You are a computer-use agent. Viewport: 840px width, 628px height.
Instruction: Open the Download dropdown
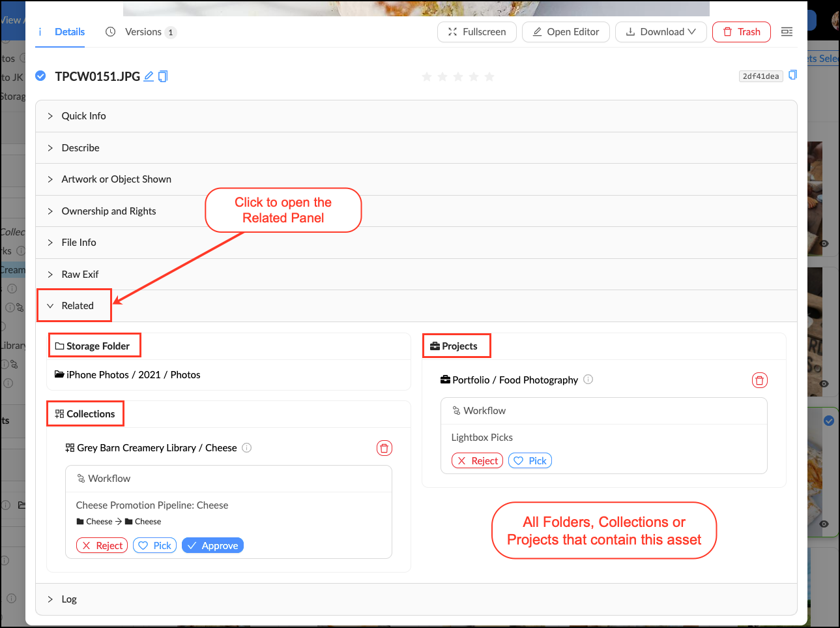pos(661,32)
